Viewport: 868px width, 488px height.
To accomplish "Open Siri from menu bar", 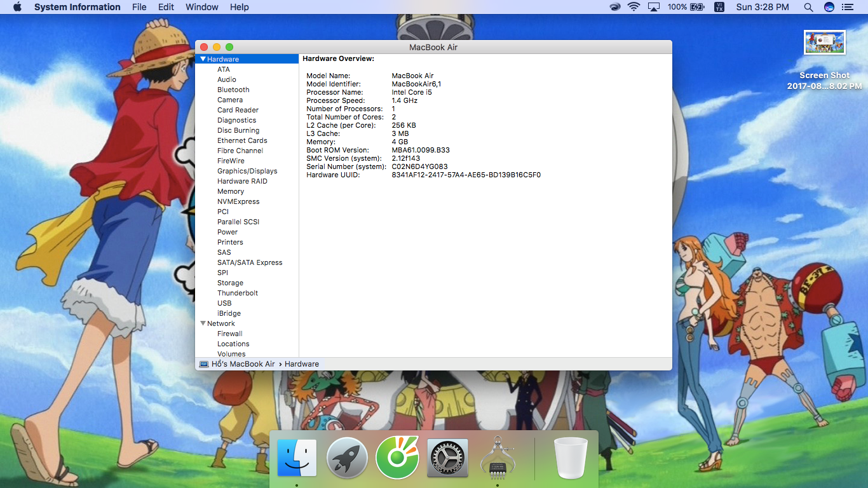I will pyautogui.click(x=829, y=7).
